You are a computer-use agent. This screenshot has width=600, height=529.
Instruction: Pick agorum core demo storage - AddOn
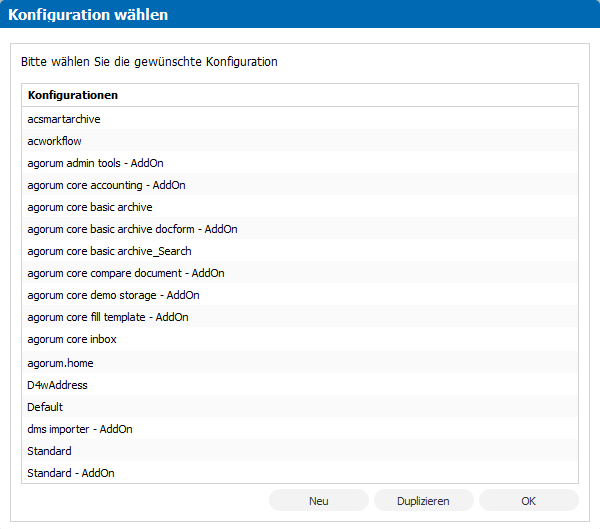click(x=300, y=295)
